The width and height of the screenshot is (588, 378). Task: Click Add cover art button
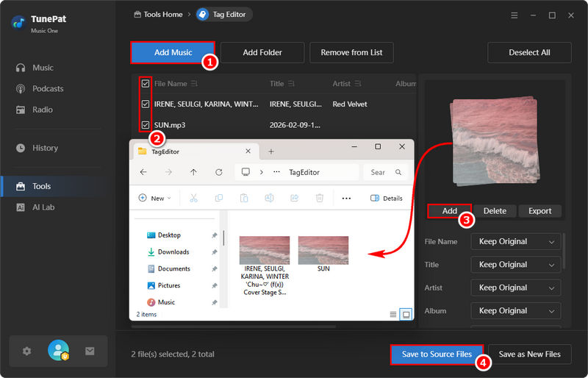[x=449, y=211]
